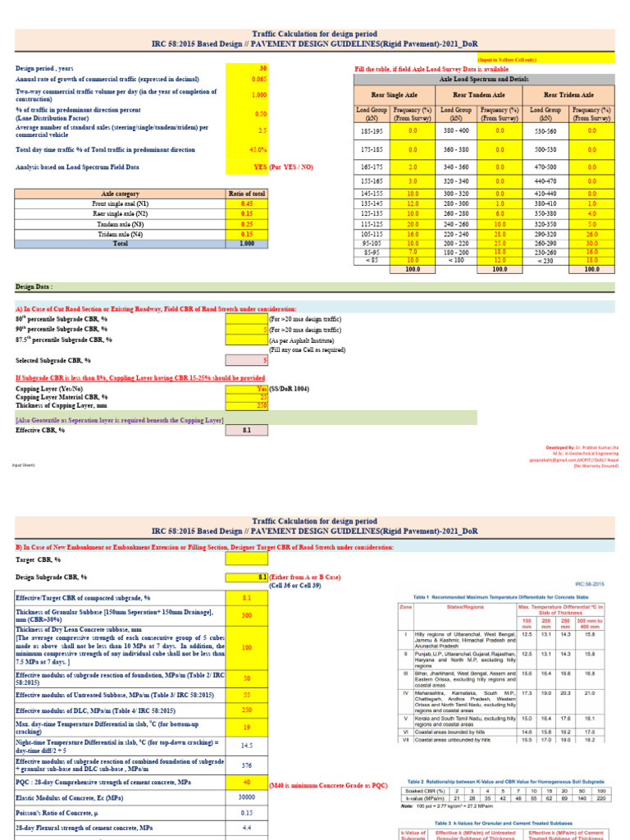Select the Elastic Modulus of Concrete value 30000
Screen dimensions: 630x840
tap(246, 797)
